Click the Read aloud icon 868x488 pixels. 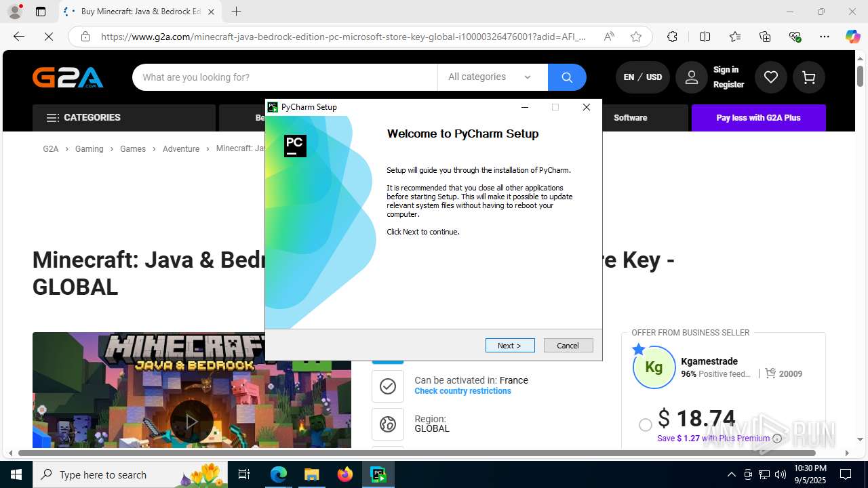(x=609, y=37)
